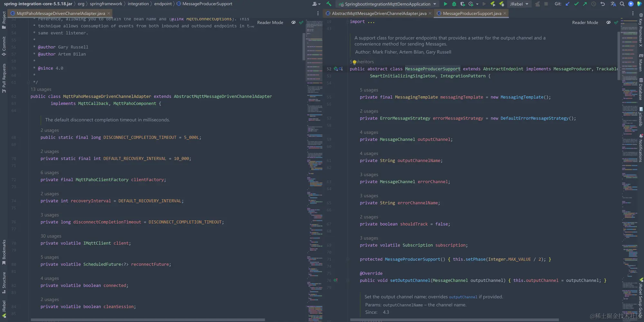Viewport: 644px width, 322px height.
Task: Open the Structure tool window
Action: click(x=4, y=283)
